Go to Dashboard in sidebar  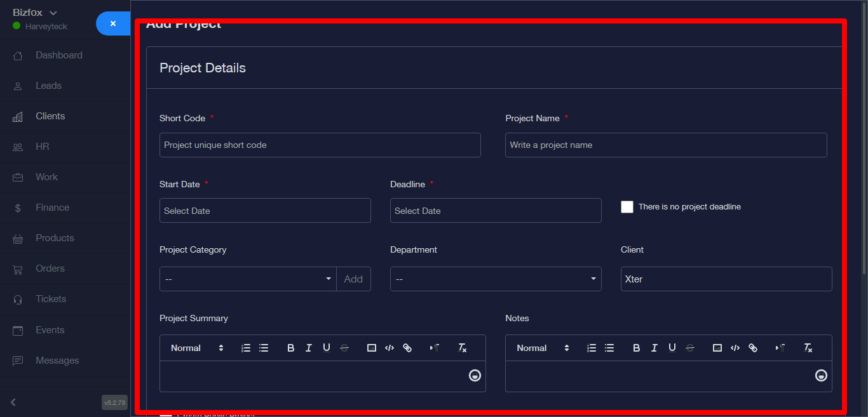pyautogui.click(x=58, y=55)
